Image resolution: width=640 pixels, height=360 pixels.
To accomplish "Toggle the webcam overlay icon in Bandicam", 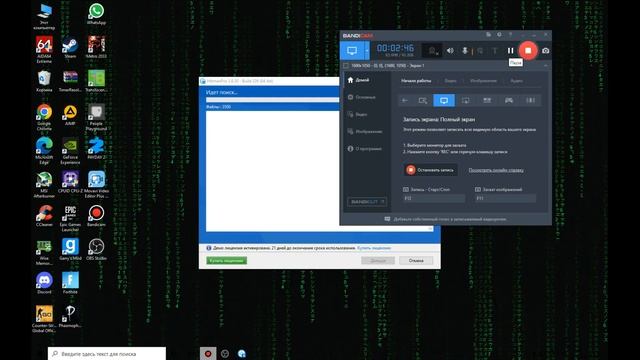I will [x=432, y=51].
